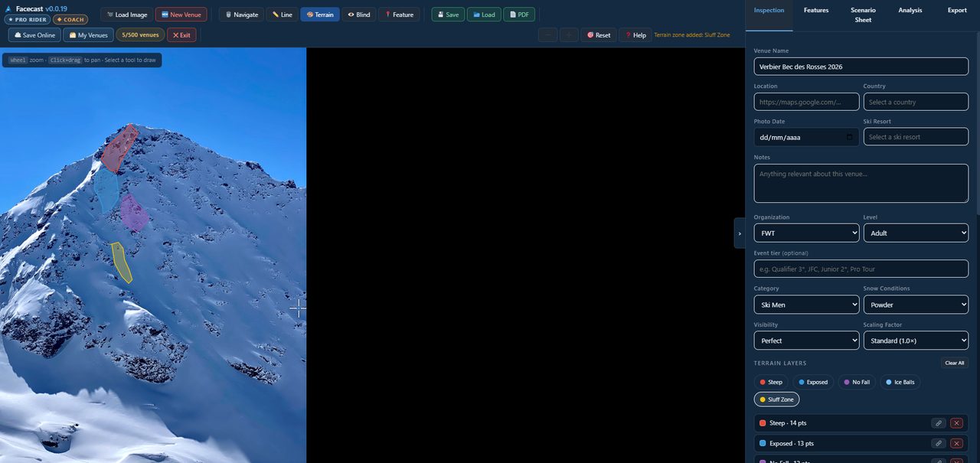Toggle the Ice Balls terrain layer chip

point(900,382)
